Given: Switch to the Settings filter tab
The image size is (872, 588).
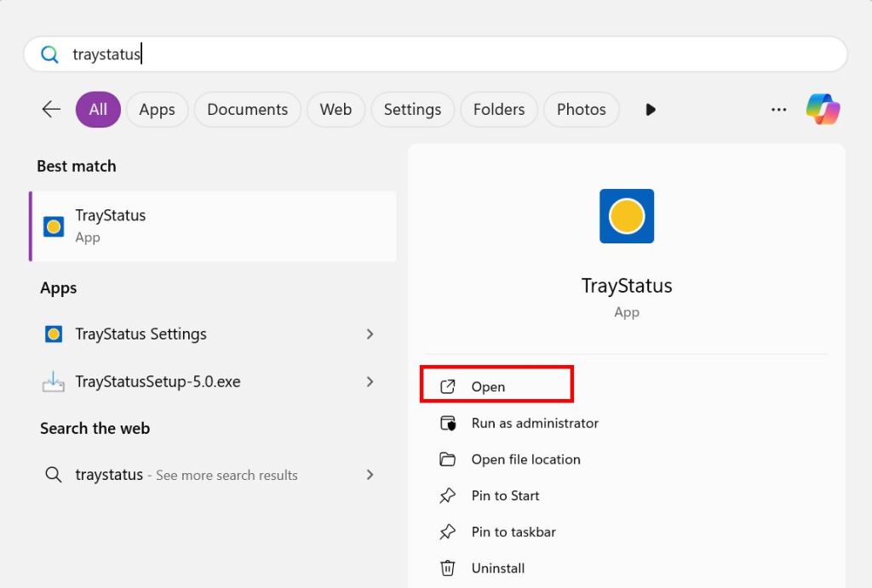Looking at the screenshot, I should pos(412,110).
